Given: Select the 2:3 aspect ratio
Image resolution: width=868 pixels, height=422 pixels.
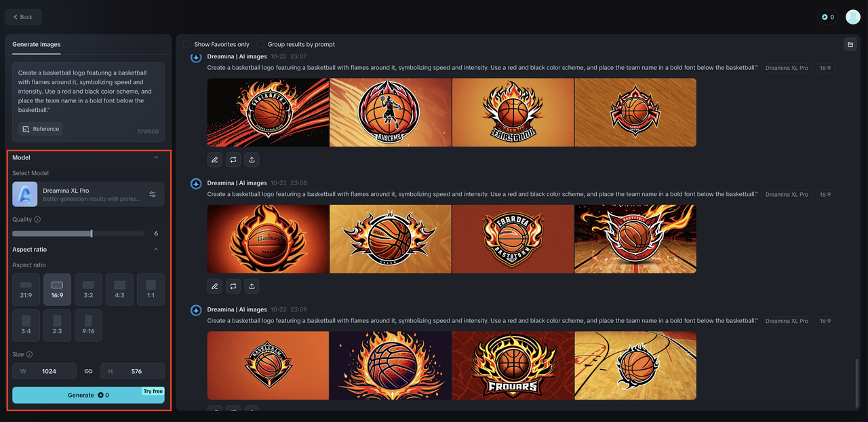Looking at the screenshot, I should pos(57,326).
